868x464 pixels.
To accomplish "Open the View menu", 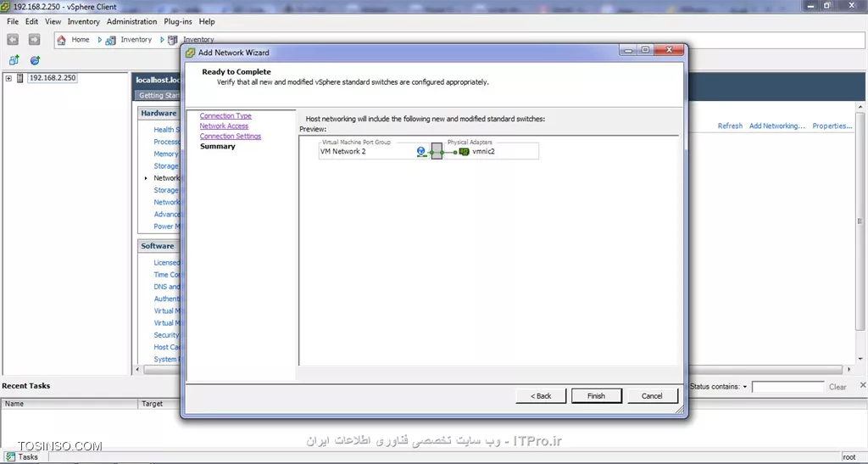I will pyautogui.click(x=53, y=21).
